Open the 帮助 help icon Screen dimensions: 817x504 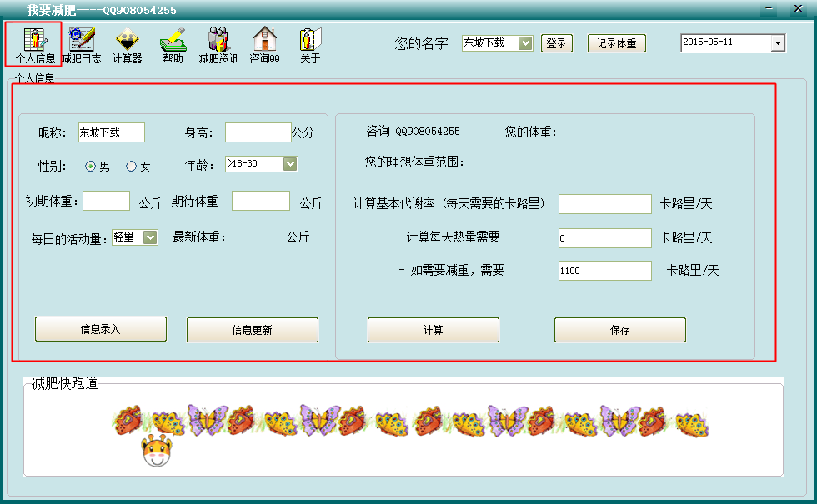click(173, 45)
